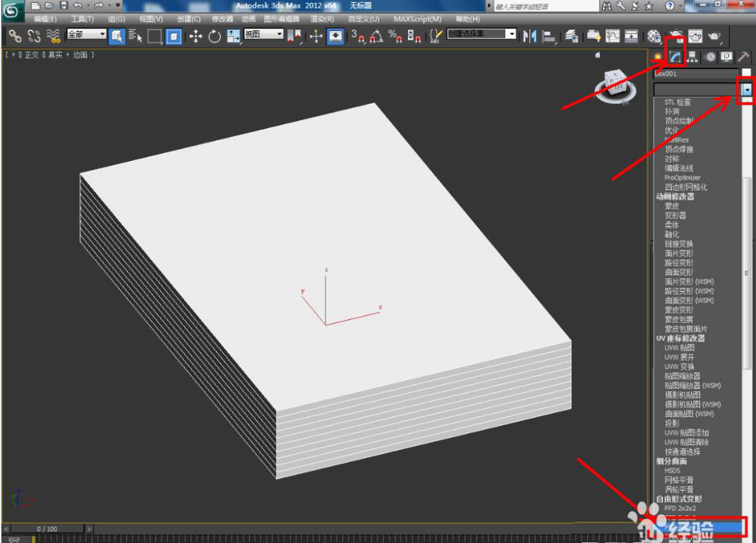The image size is (756, 543).
Task: Open the 全部 selection filter dropdown
Action: [85, 34]
